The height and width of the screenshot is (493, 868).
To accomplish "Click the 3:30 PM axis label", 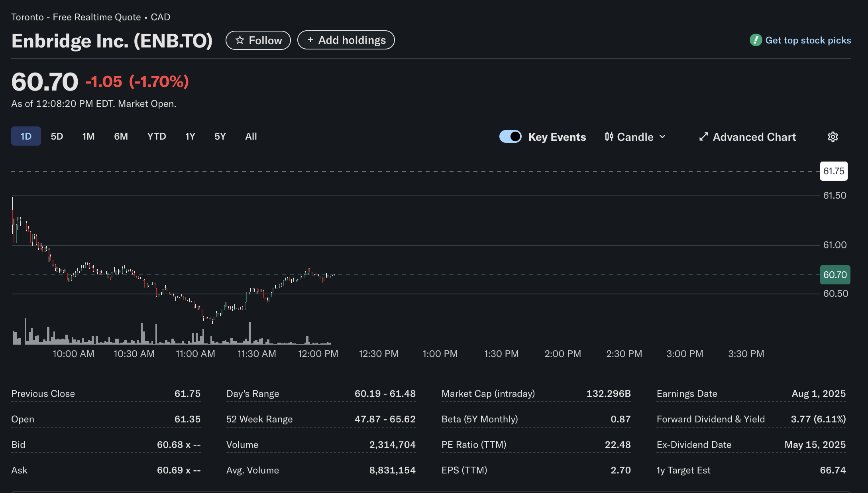I will (x=746, y=354).
